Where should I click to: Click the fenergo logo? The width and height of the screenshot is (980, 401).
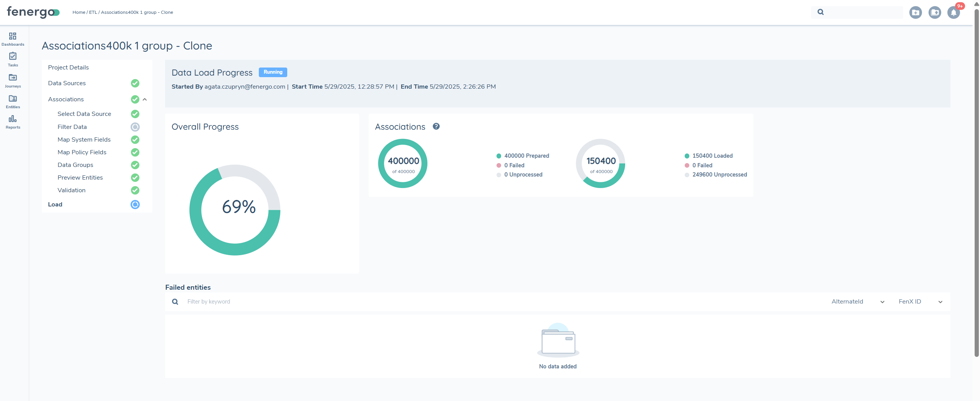(33, 12)
